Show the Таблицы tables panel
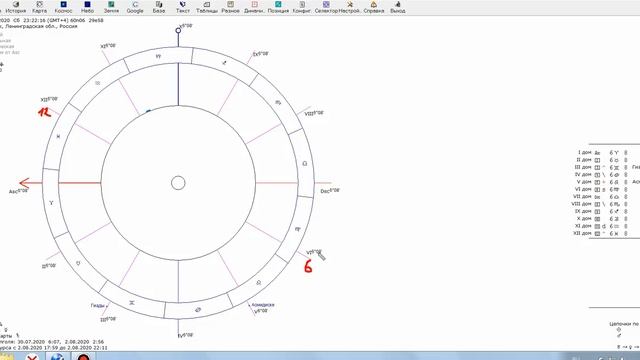This screenshot has width=640, height=360. 207,7
